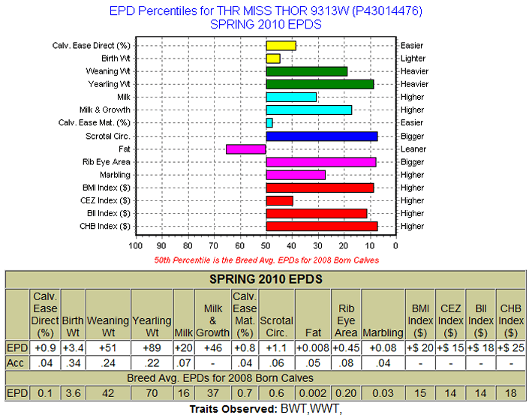532x418 pixels.
Task: Click the magenta Marbling bar
Action: click(x=296, y=175)
